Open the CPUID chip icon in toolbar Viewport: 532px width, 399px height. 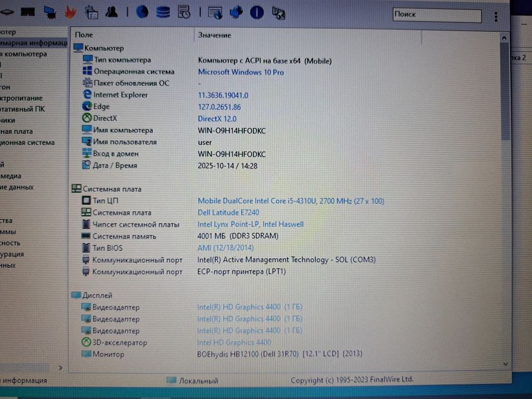click(x=6, y=13)
